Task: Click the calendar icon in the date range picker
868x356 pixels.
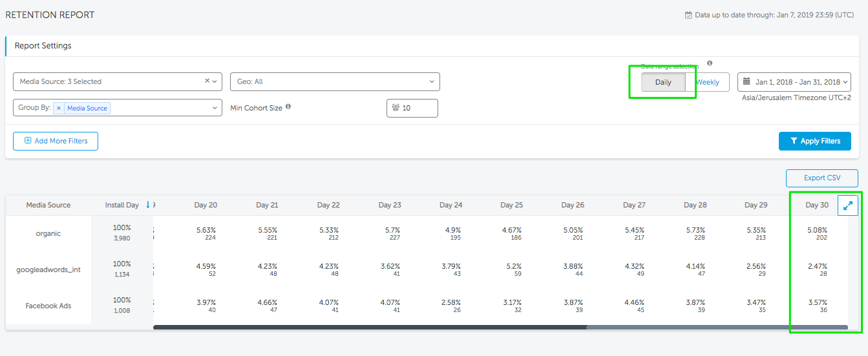Action: (x=747, y=82)
